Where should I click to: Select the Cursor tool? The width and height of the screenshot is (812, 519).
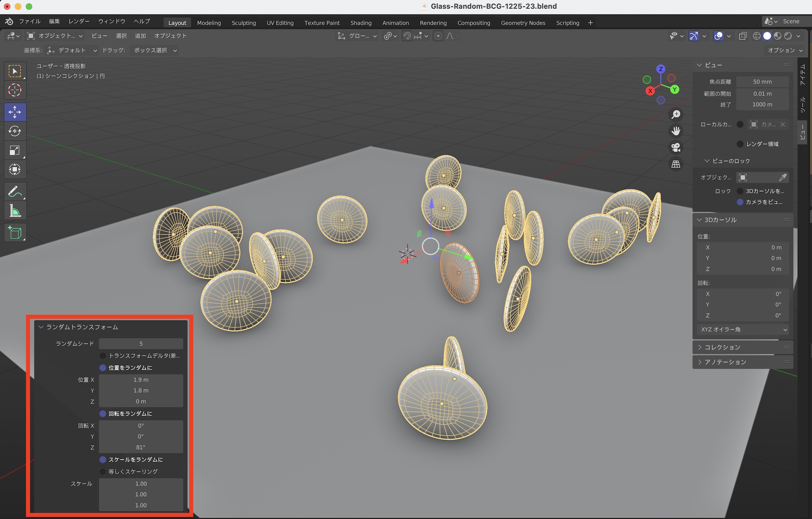15,90
